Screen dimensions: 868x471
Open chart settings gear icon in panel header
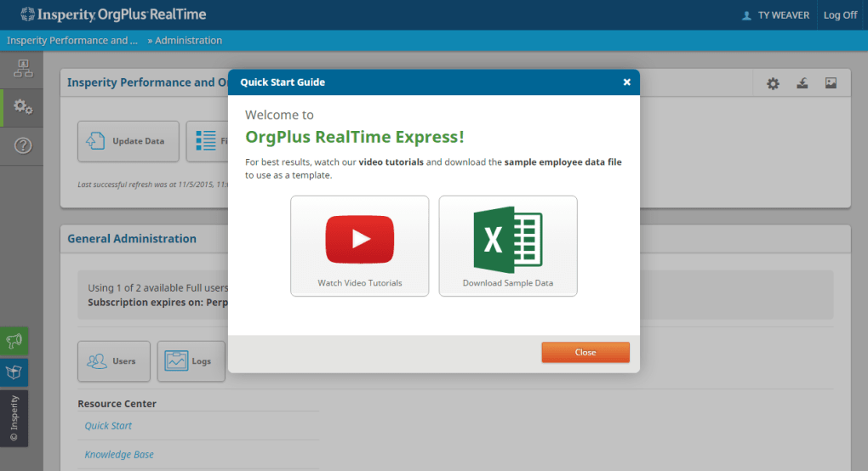pyautogui.click(x=773, y=83)
